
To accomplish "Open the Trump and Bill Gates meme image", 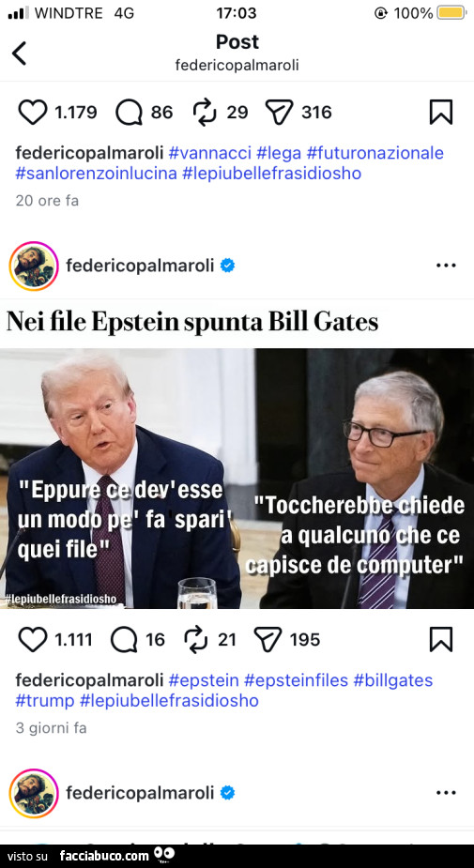I will pos(237,479).
